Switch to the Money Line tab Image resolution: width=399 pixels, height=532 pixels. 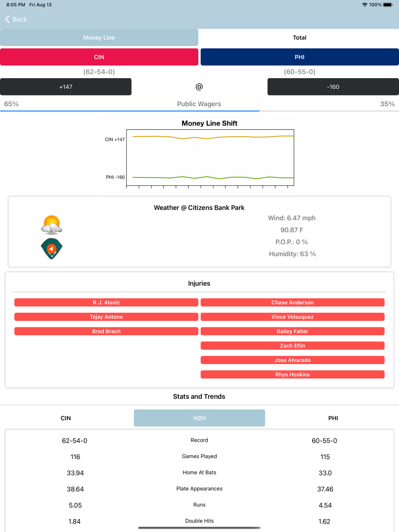coord(99,37)
